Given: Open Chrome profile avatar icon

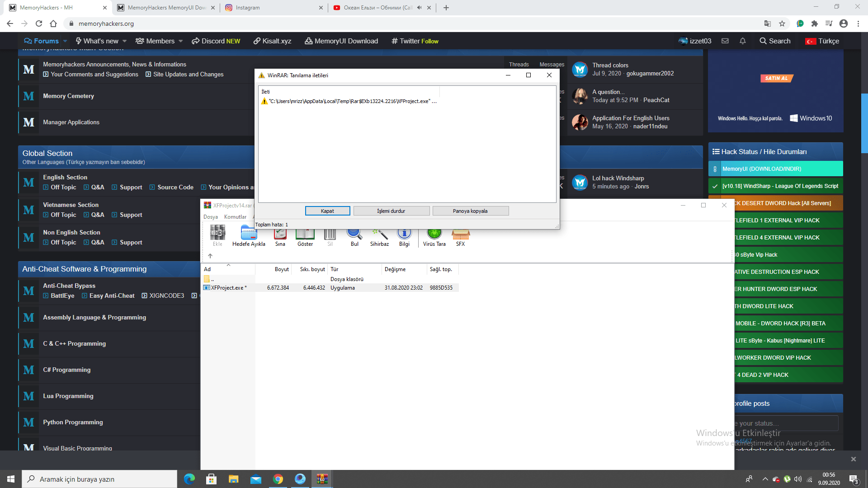Looking at the screenshot, I should coord(844,23).
